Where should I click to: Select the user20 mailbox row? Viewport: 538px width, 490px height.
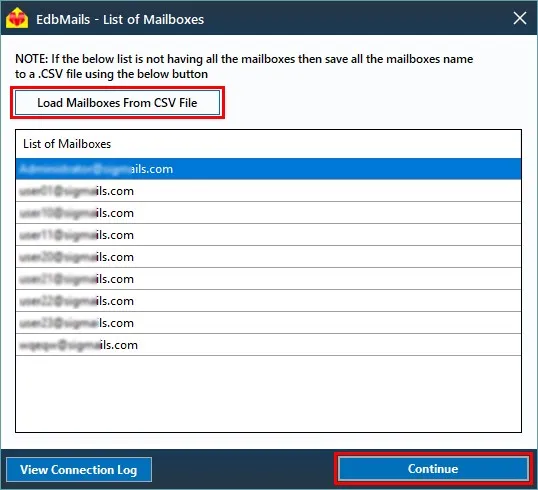click(268, 257)
